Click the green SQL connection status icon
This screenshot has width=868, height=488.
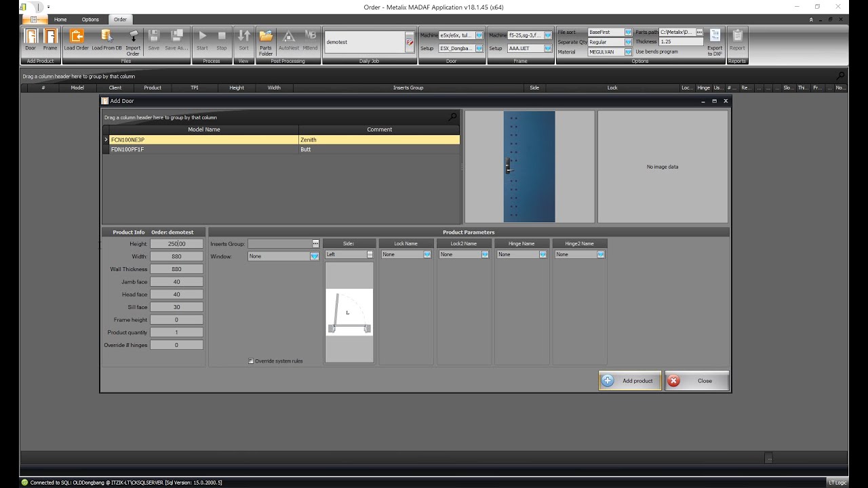(x=24, y=483)
